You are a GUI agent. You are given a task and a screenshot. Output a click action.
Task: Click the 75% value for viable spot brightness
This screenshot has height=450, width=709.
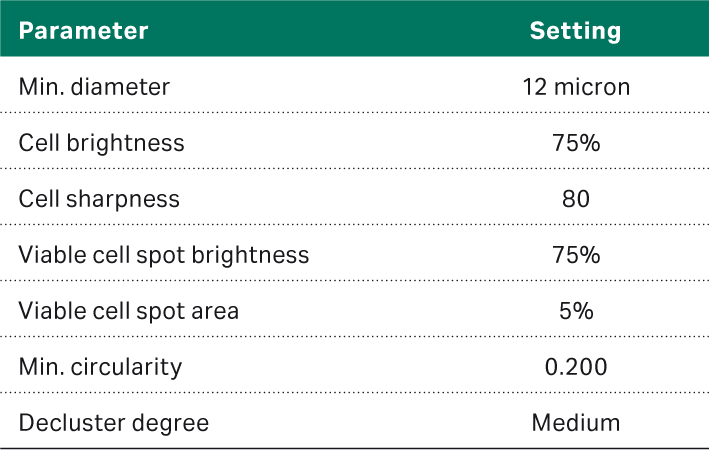coord(576,255)
